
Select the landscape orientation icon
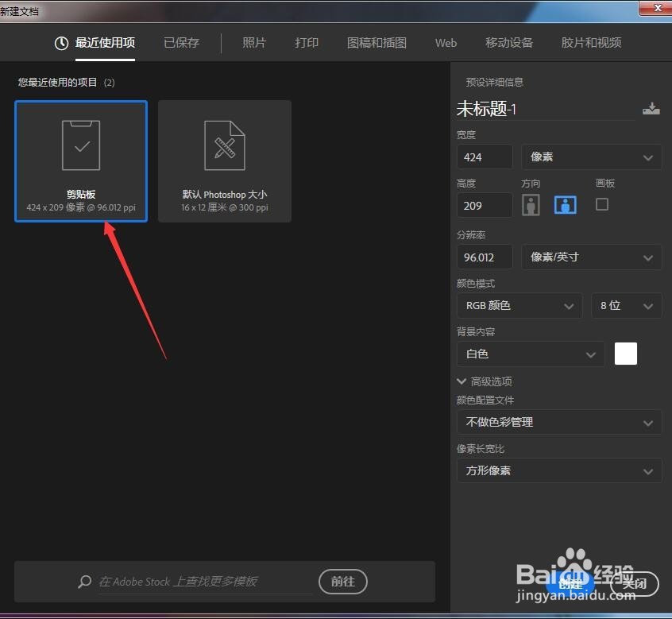pos(565,204)
